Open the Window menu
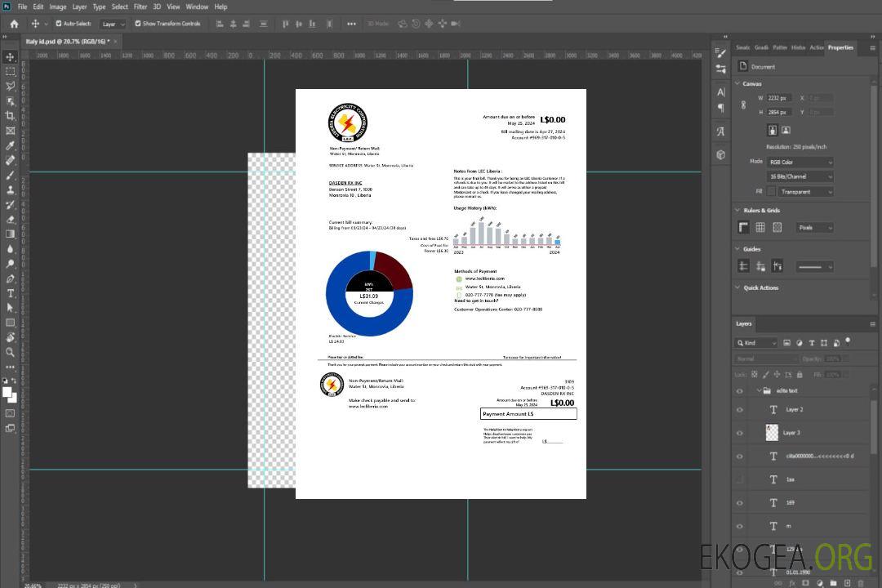The height and width of the screenshot is (588, 882). click(x=197, y=7)
